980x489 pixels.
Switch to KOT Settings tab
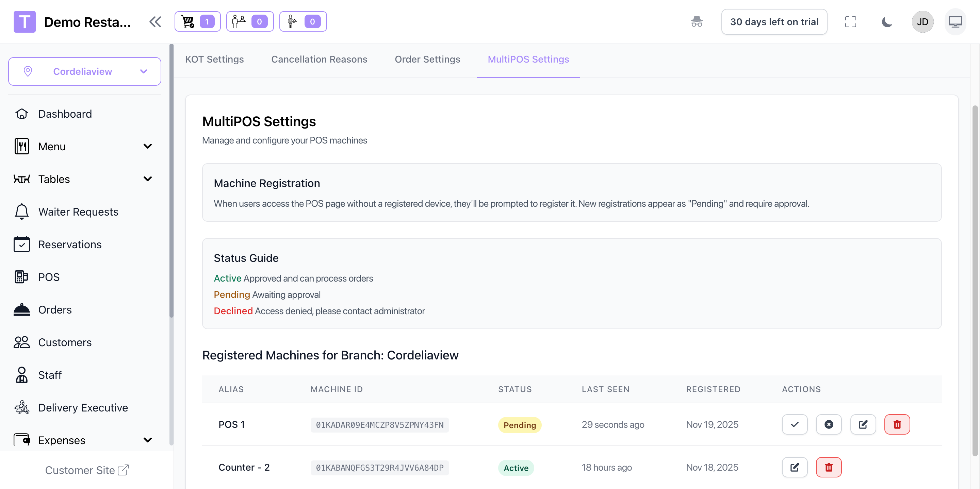[x=214, y=59]
